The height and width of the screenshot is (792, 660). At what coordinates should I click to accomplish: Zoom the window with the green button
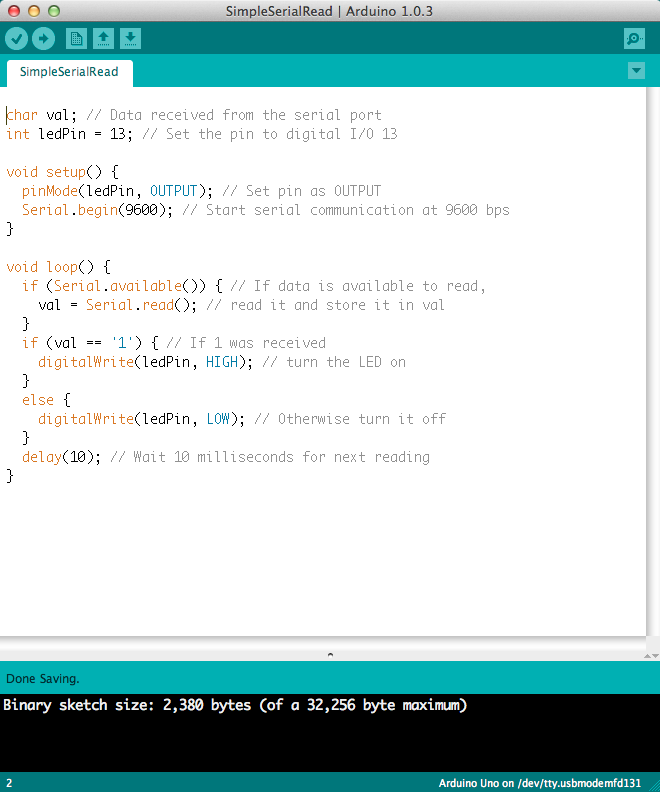click(54, 10)
